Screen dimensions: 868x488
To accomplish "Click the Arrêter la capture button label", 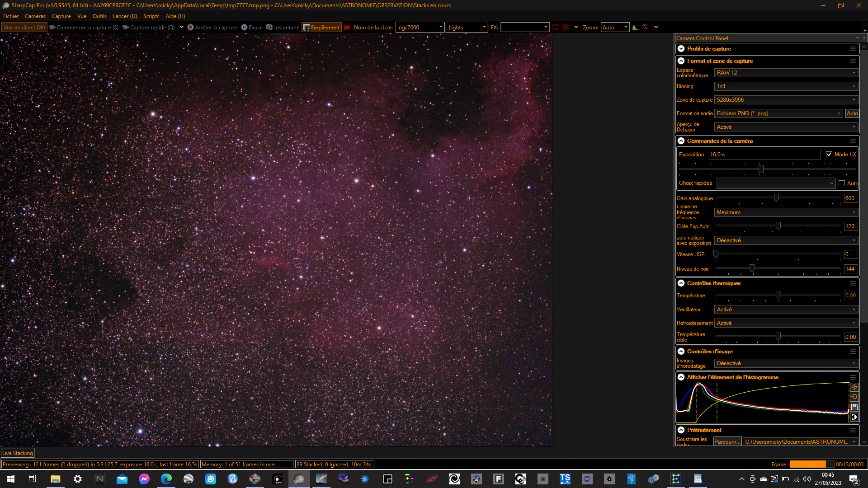I will tap(216, 28).
